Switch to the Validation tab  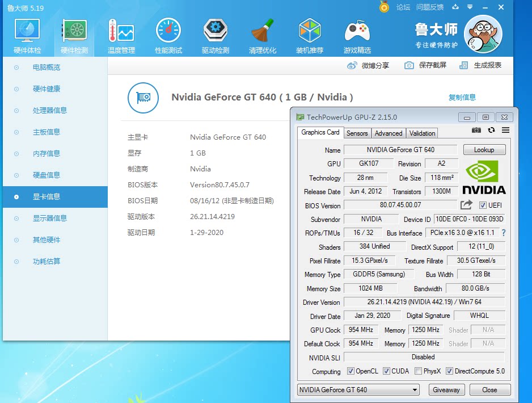[x=422, y=133]
